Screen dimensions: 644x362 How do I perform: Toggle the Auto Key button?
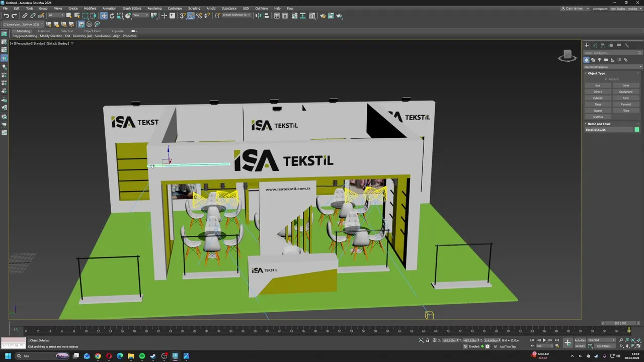(580, 340)
